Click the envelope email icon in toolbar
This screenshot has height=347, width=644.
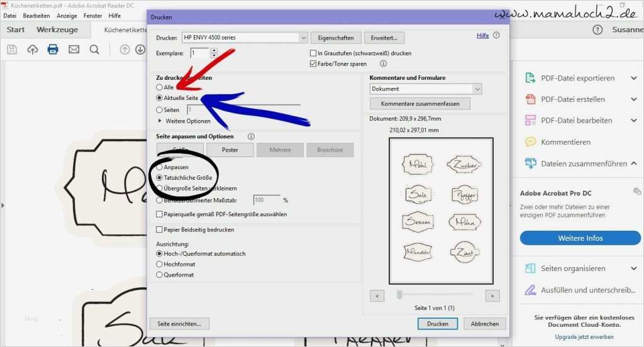point(74,50)
